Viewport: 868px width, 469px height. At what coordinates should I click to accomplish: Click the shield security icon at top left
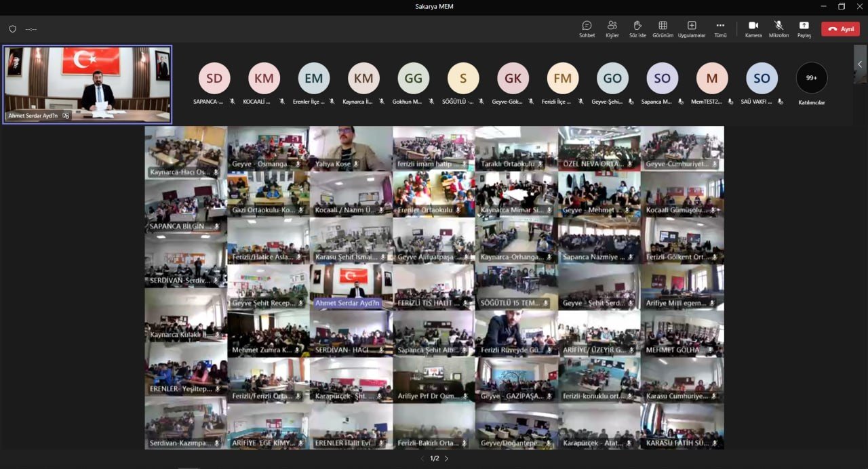12,29
